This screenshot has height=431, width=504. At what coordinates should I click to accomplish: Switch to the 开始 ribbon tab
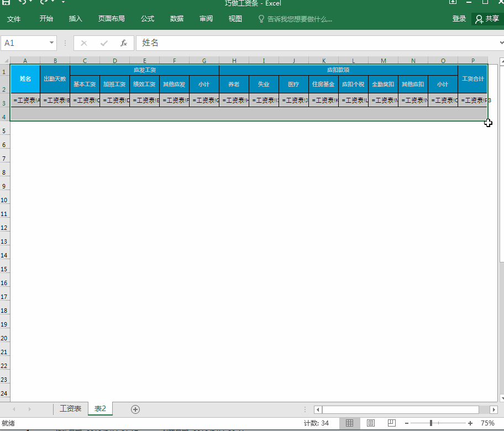[x=46, y=19]
